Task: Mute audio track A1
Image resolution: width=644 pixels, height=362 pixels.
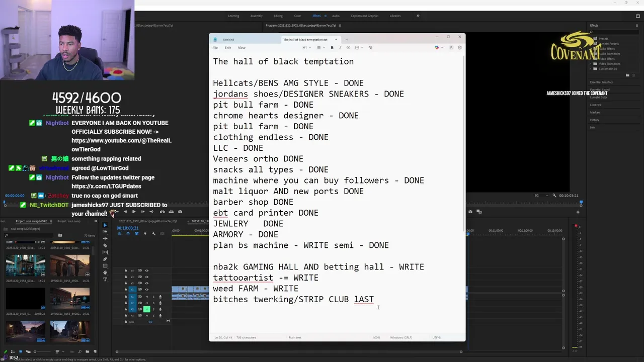Action: [x=147, y=297]
